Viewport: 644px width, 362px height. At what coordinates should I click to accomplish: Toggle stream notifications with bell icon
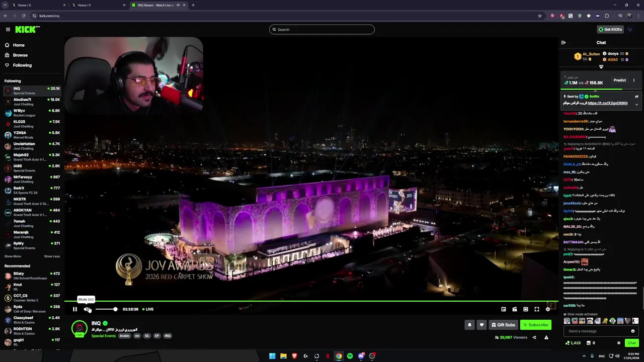pyautogui.click(x=469, y=325)
